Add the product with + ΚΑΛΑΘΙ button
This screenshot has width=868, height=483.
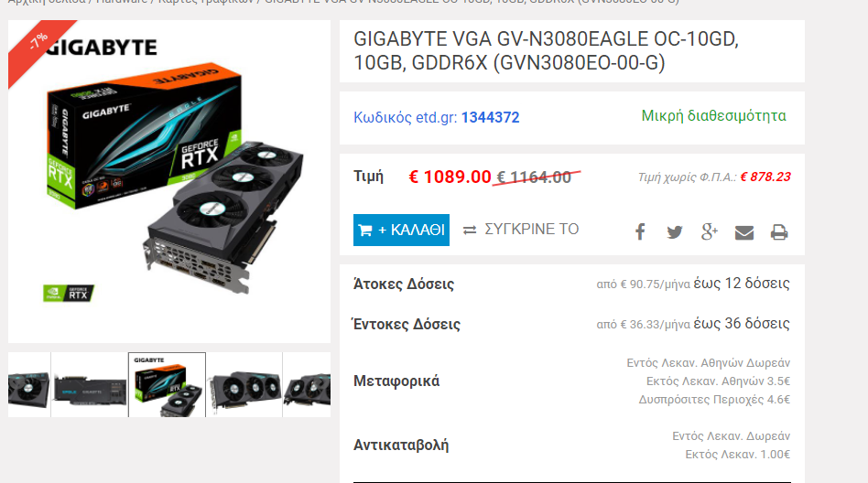[401, 230]
